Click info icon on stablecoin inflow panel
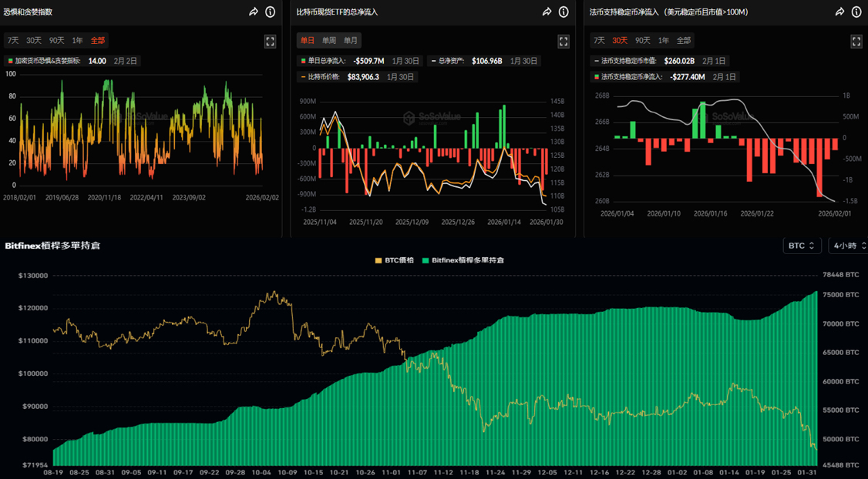 click(856, 12)
